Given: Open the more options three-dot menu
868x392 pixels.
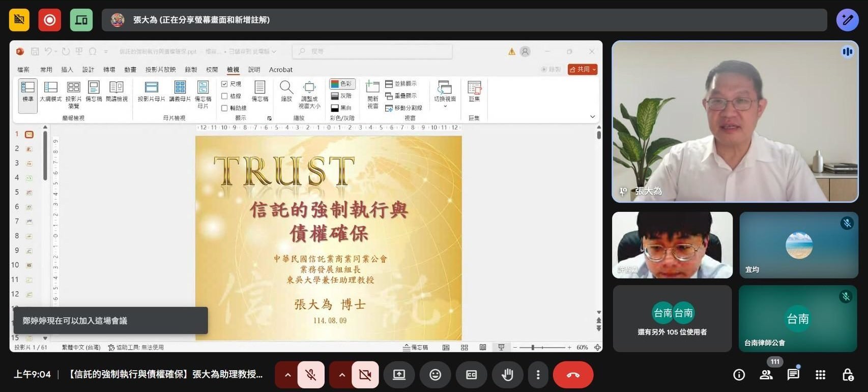Looking at the screenshot, I should click(x=538, y=375).
